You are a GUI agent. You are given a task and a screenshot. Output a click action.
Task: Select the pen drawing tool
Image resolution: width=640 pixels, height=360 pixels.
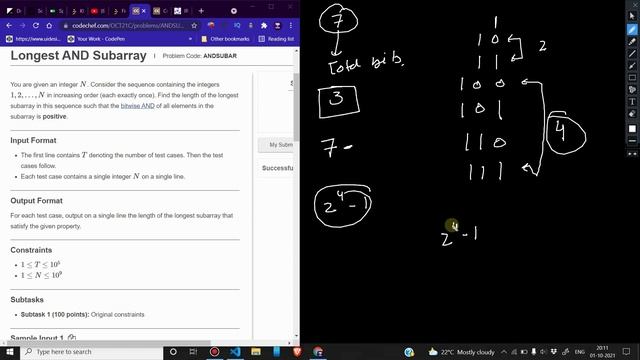pyautogui.click(x=632, y=29)
